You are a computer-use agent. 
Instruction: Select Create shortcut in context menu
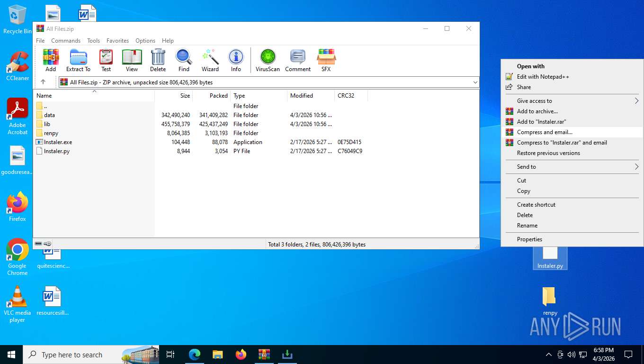(572, 205)
